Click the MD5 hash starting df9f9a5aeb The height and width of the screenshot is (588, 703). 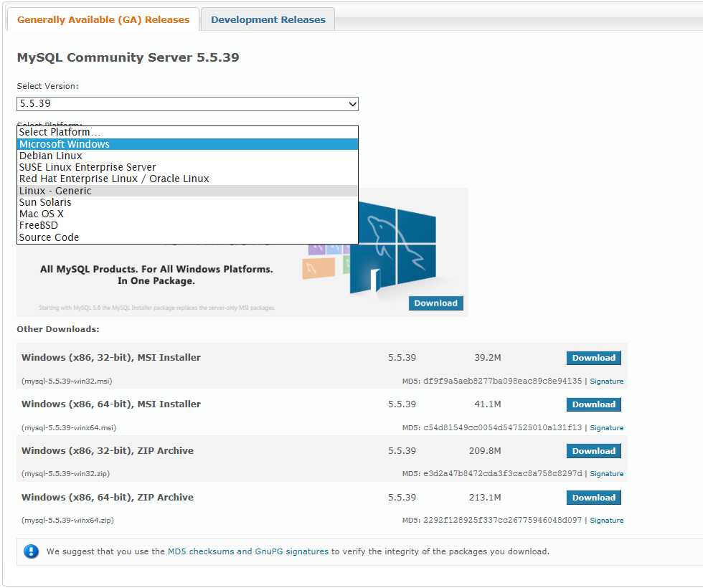coord(503,381)
